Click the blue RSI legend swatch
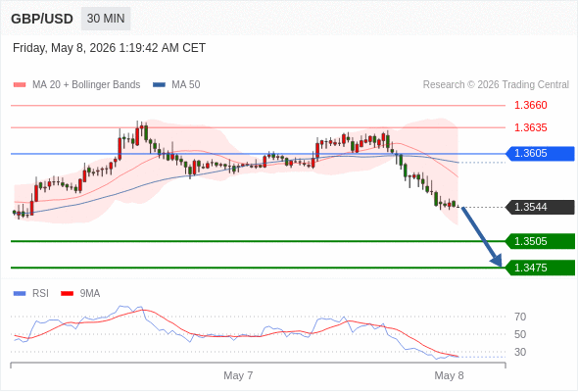The height and width of the screenshot is (392, 578). click(x=20, y=294)
